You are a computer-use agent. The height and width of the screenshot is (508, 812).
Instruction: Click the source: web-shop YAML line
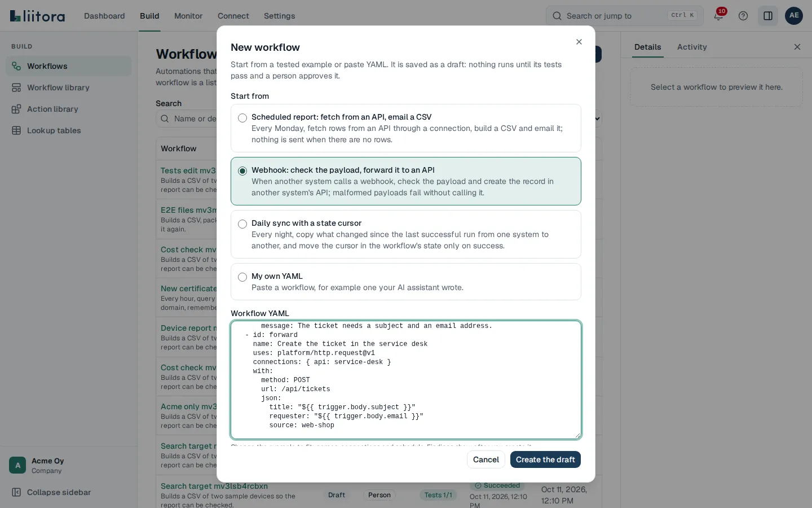[302, 425]
